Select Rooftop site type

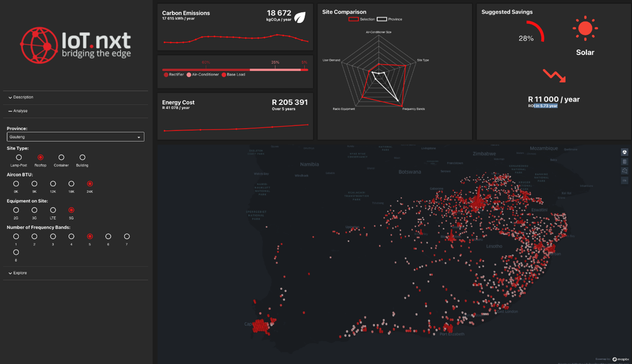[x=40, y=157]
